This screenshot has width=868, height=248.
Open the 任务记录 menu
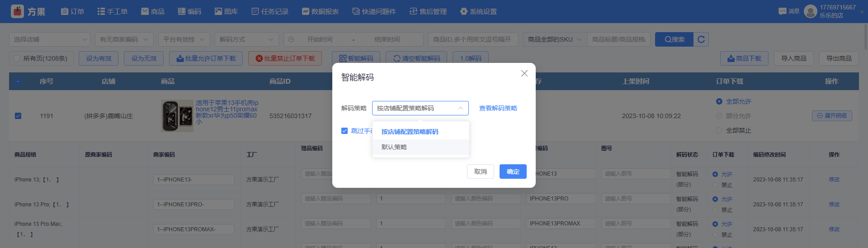pos(270,11)
